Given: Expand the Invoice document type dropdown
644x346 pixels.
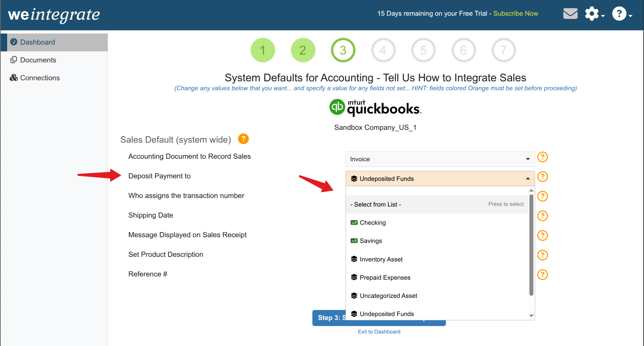Looking at the screenshot, I should (x=440, y=159).
